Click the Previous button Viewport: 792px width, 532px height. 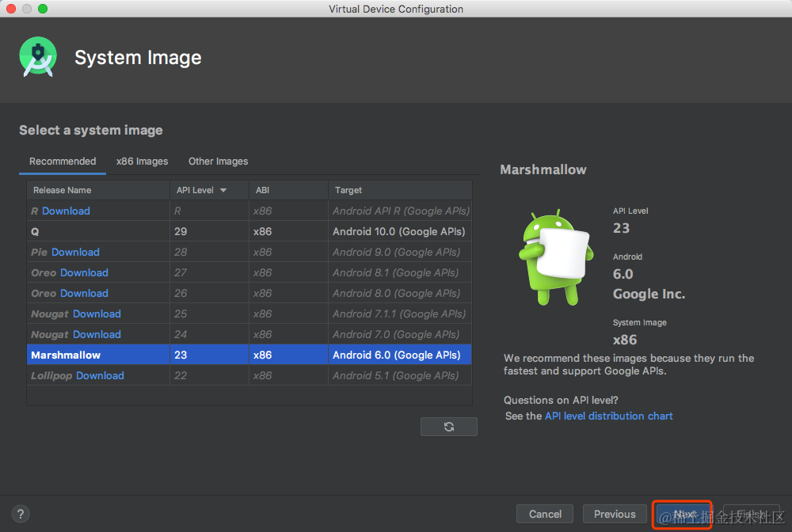[x=615, y=514]
